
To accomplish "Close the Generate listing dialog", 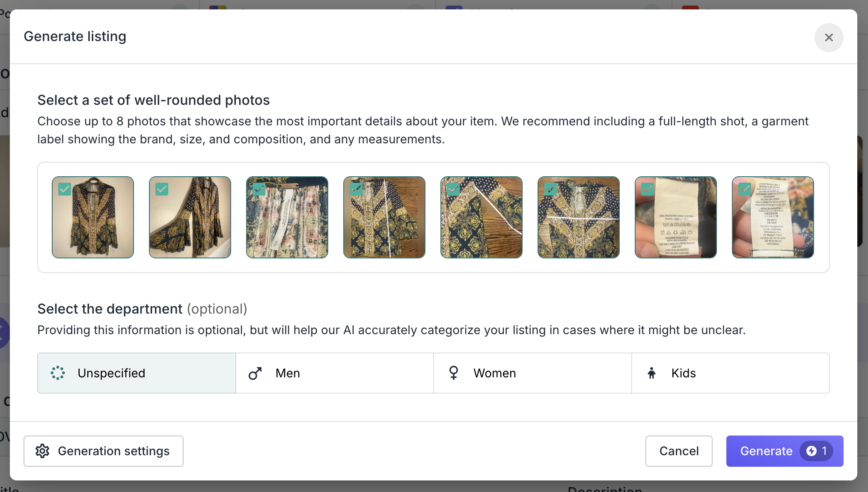I will pyautogui.click(x=829, y=38).
